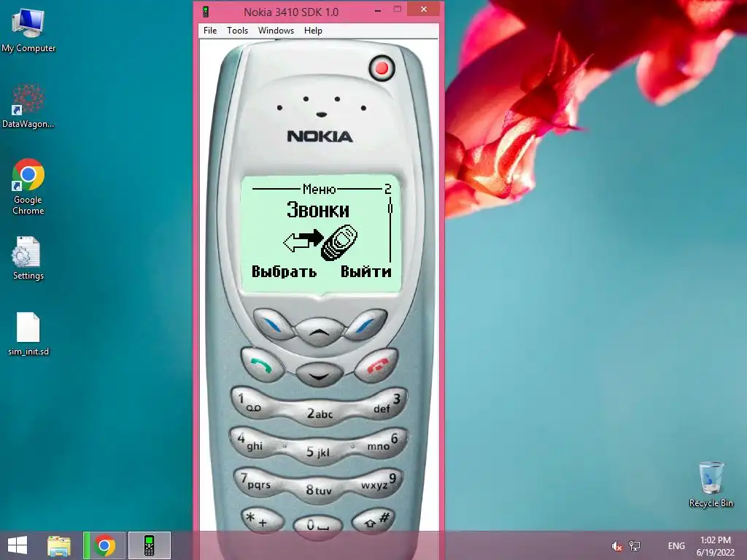Image resolution: width=747 pixels, height=560 pixels.
Task: Open File Explorer from taskbar
Action: 59,545
